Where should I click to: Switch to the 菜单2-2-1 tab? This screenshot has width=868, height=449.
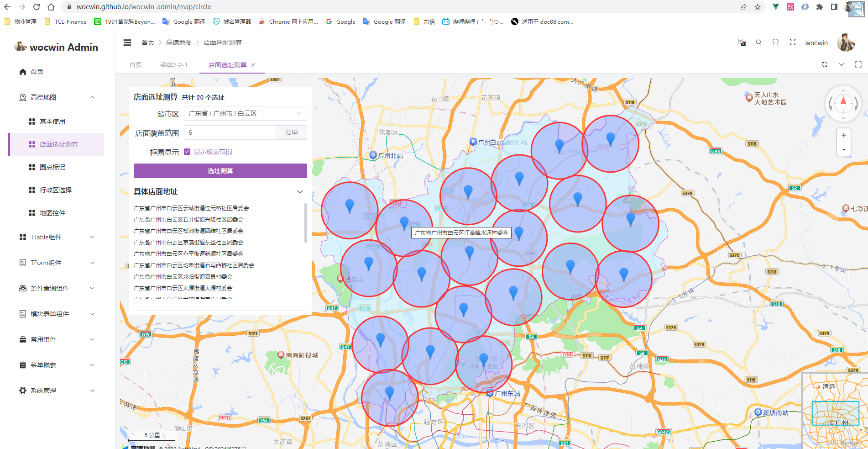(174, 65)
